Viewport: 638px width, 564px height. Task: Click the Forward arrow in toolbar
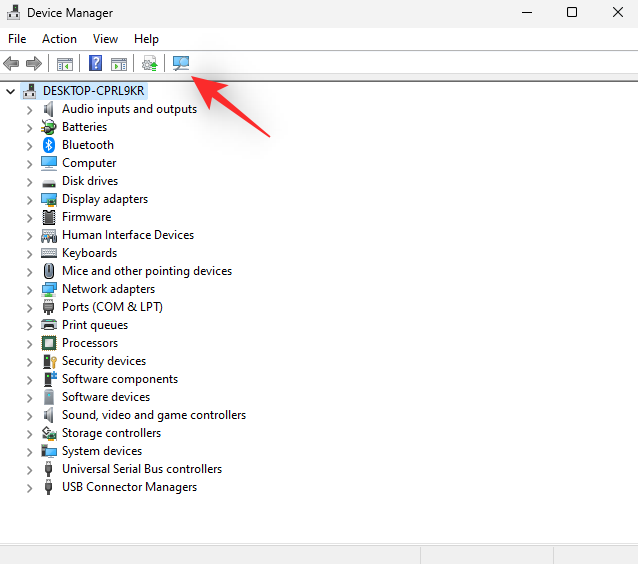click(x=33, y=64)
